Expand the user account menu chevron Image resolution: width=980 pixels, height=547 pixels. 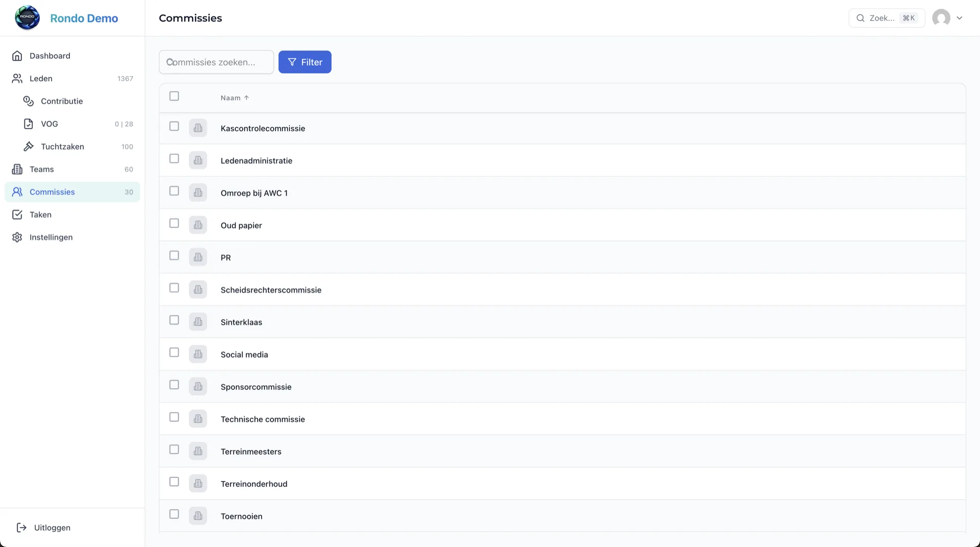[960, 18]
